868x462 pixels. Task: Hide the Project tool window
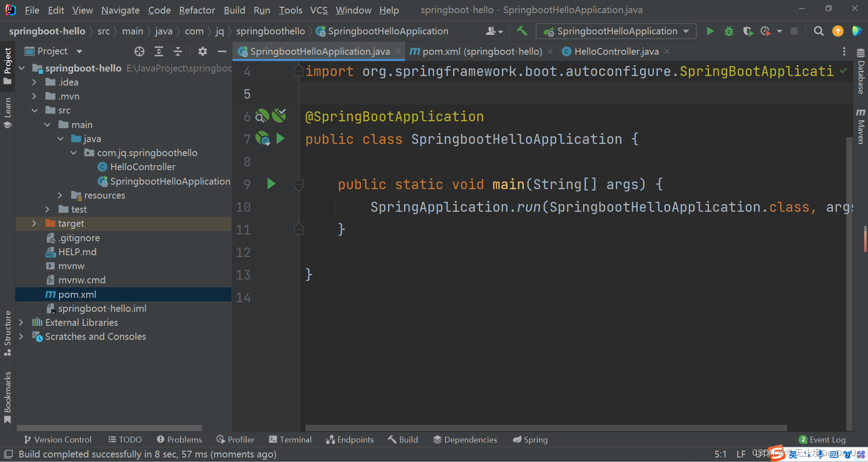222,51
